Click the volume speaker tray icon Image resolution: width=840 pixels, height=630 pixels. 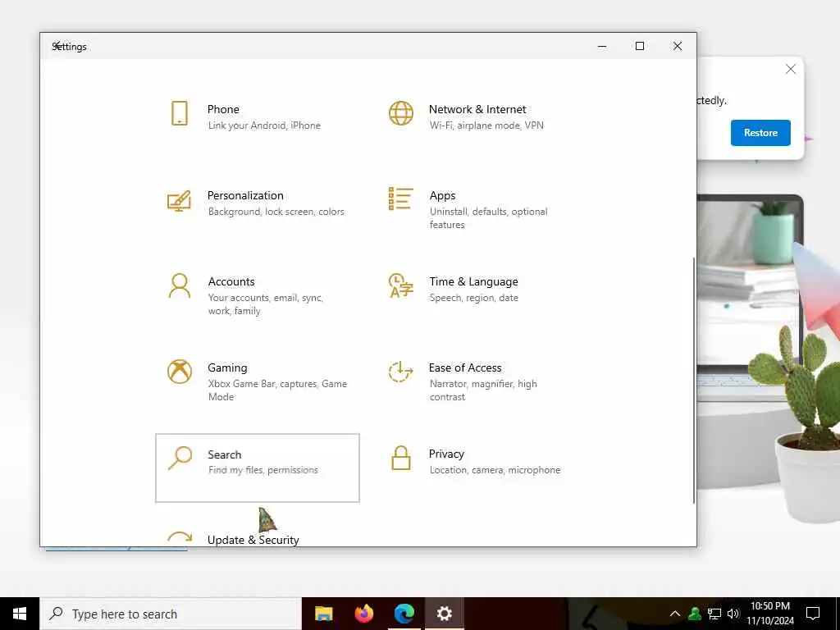733,614
